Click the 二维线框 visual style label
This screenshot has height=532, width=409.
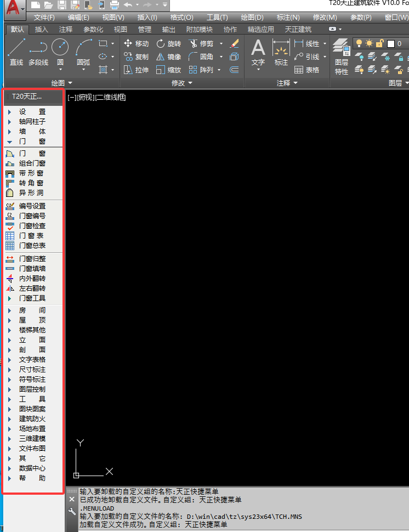pyautogui.click(x=112, y=98)
